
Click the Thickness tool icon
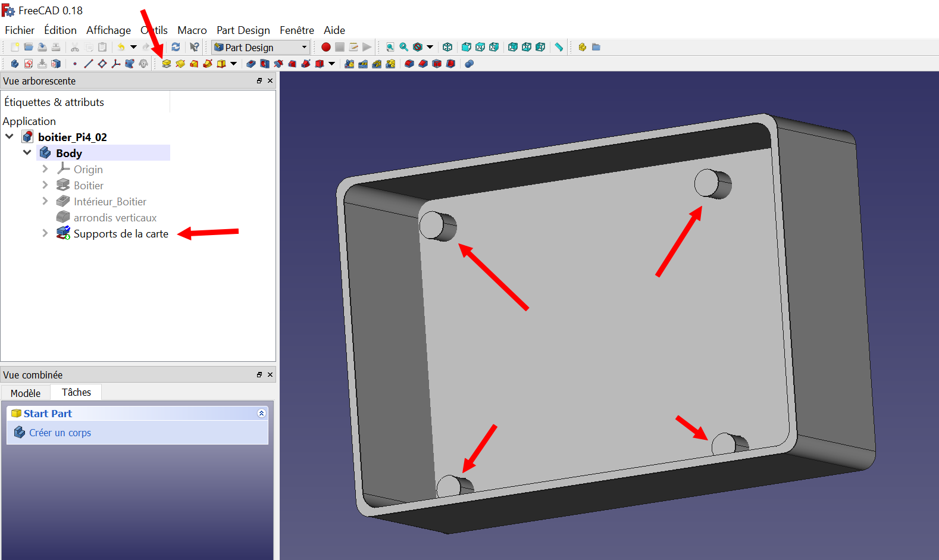(x=450, y=64)
